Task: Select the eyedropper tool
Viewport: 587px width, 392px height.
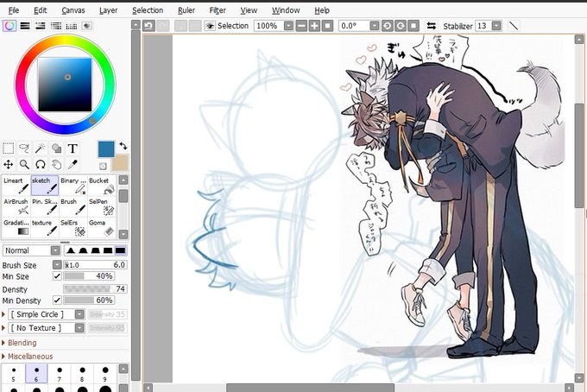Action: click(x=73, y=164)
